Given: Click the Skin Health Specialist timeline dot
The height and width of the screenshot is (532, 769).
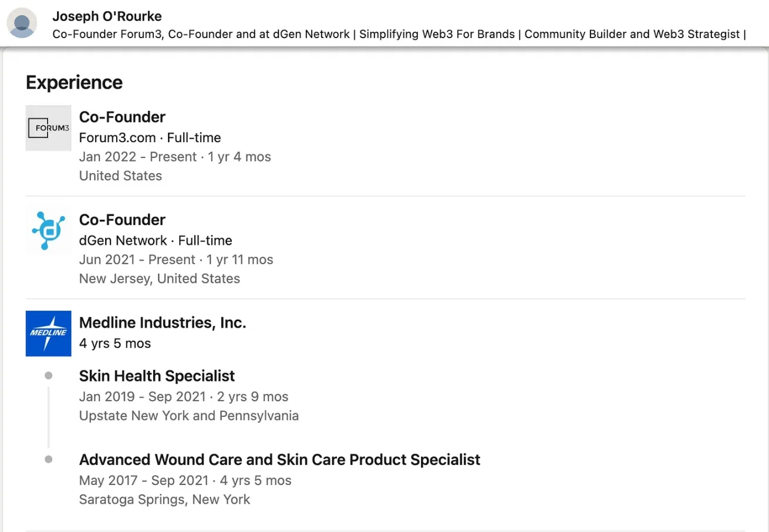Looking at the screenshot, I should pyautogui.click(x=48, y=376).
